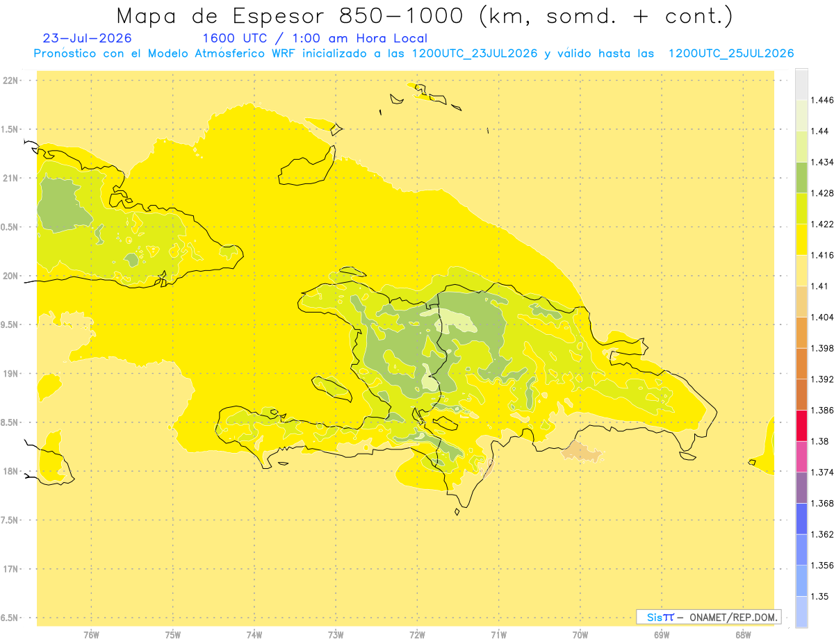Click legend value "1.356"
This screenshot has width=834, height=644.
point(822,565)
